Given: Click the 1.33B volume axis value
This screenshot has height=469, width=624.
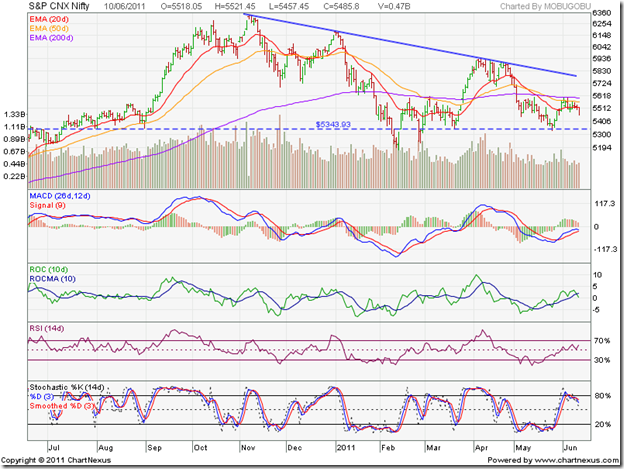Looking at the screenshot, I should 15,115.
